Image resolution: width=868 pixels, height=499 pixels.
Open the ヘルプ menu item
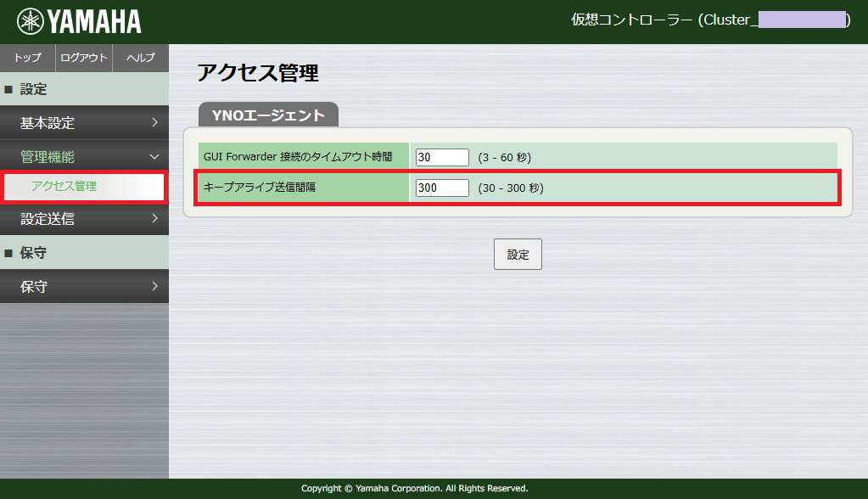(x=141, y=58)
